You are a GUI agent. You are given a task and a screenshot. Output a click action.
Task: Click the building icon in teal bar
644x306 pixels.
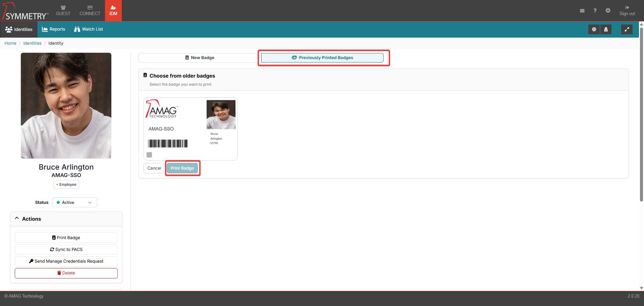606,30
